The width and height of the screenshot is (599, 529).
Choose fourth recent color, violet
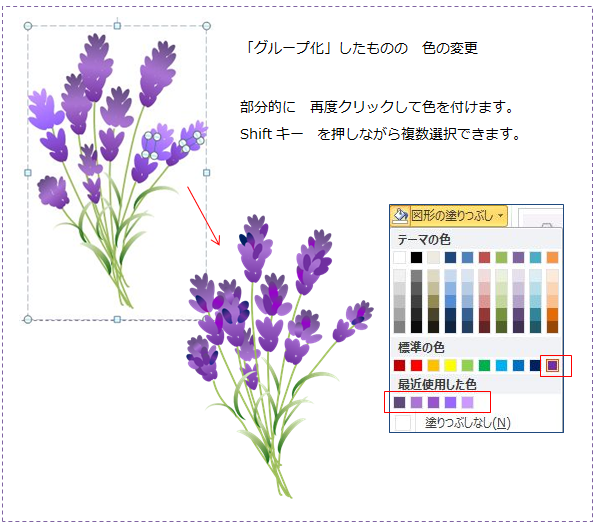pyautogui.click(x=450, y=402)
